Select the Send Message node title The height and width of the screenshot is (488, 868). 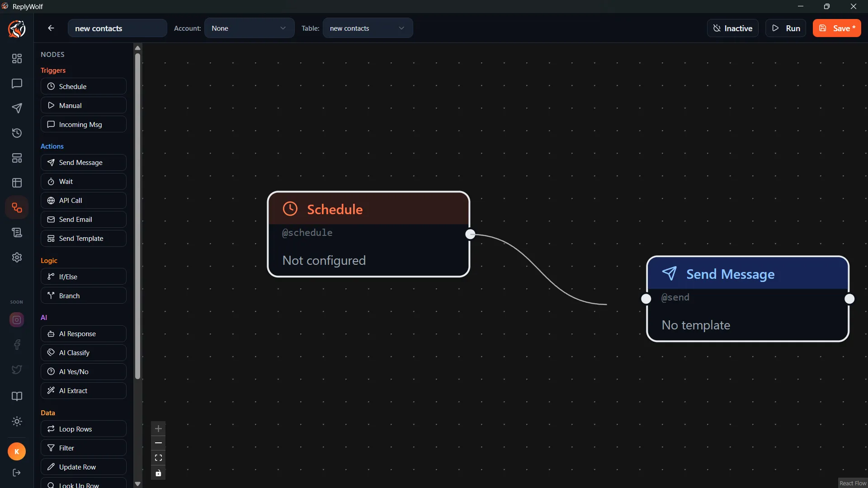730,274
